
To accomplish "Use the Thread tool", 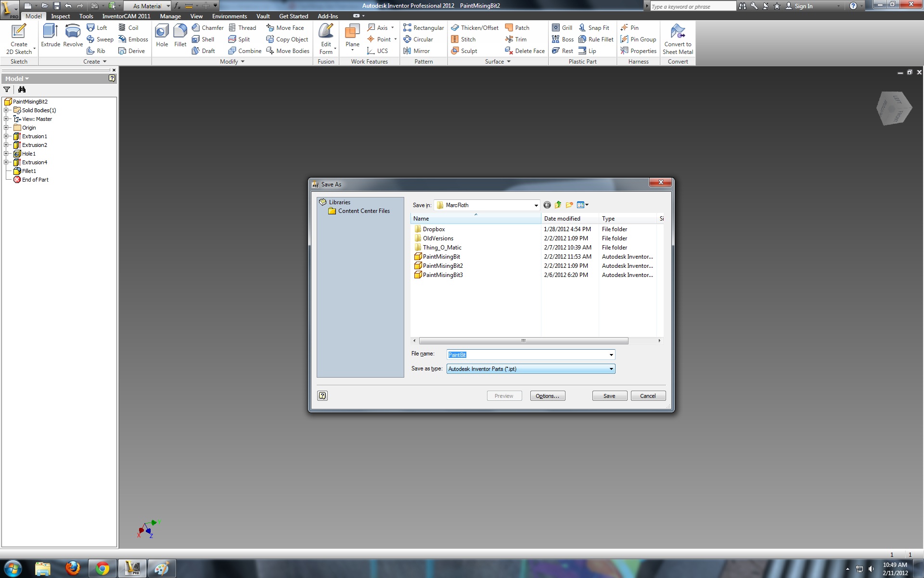I will 242,28.
